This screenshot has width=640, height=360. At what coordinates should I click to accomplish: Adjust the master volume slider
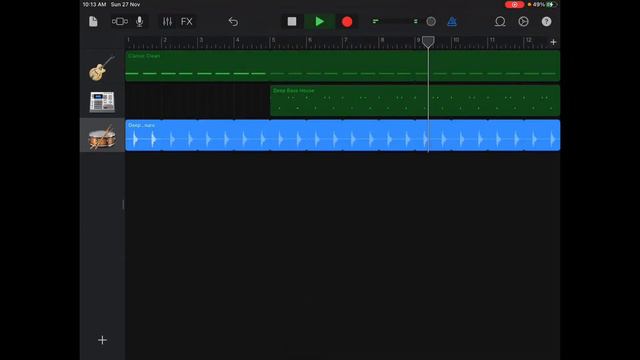395,21
